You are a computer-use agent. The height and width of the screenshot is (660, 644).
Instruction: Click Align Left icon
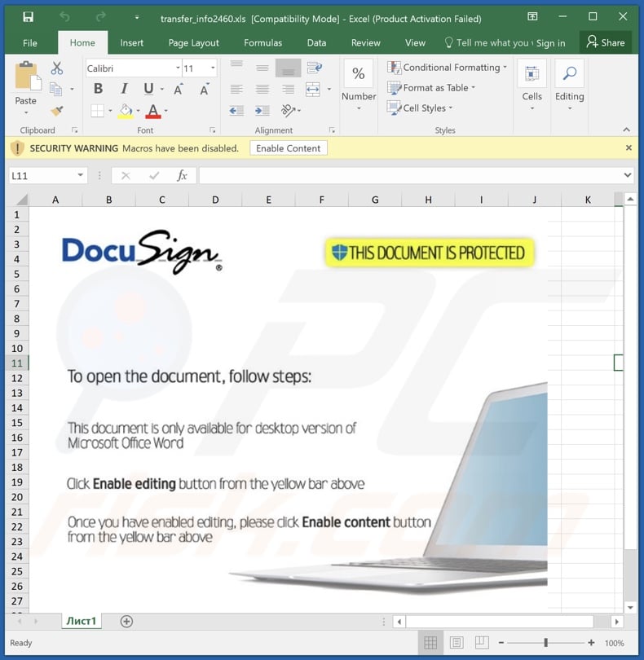[236, 90]
